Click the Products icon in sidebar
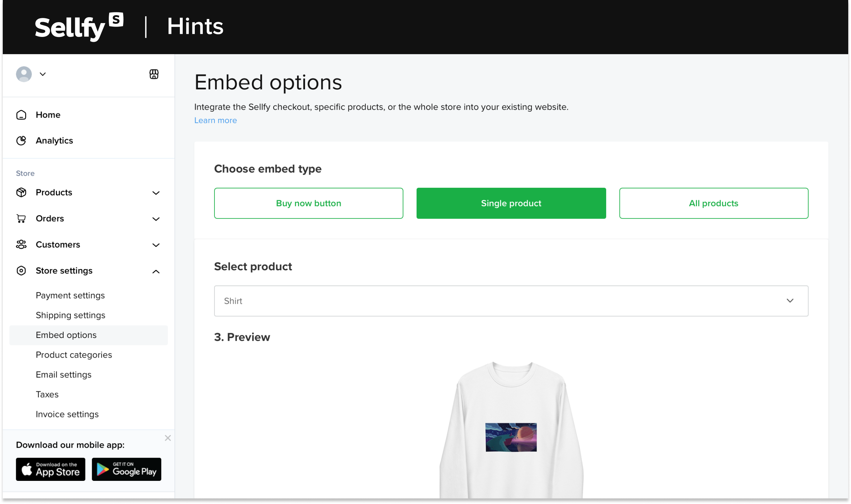The width and height of the screenshot is (851, 504). [x=22, y=192]
